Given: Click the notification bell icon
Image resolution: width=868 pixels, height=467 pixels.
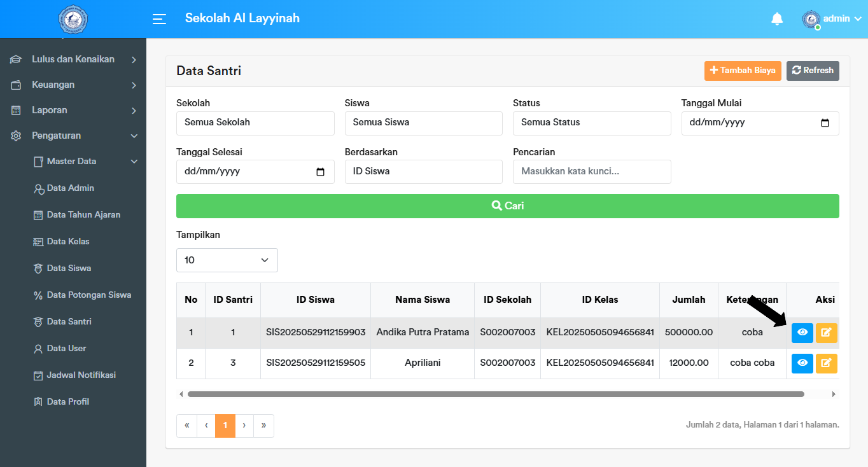Looking at the screenshot, I should click(777, 19).
